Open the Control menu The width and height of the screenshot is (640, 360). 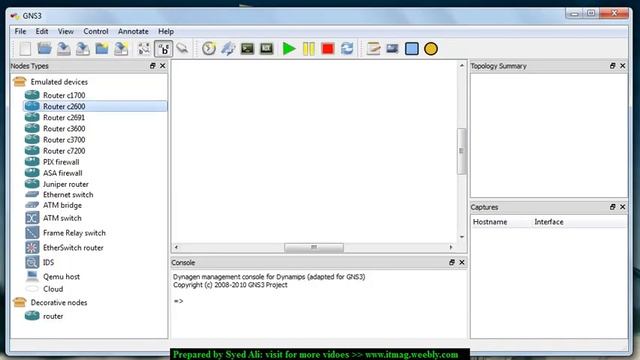[x=96, y=31]
